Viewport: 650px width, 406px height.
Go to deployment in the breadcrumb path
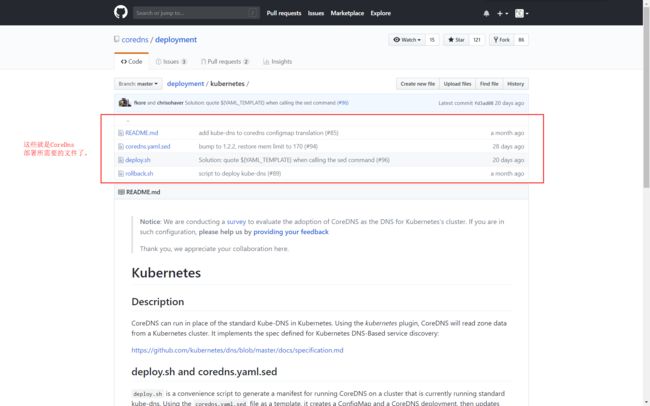click(x=185, y=84)
